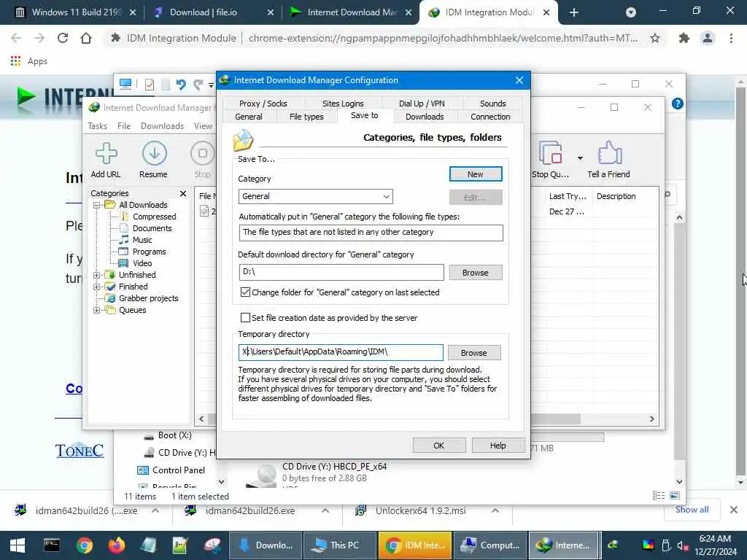Select the Programs category
Image resolution: width=747 pixels, height=560 pixels.
pos(149,252)
